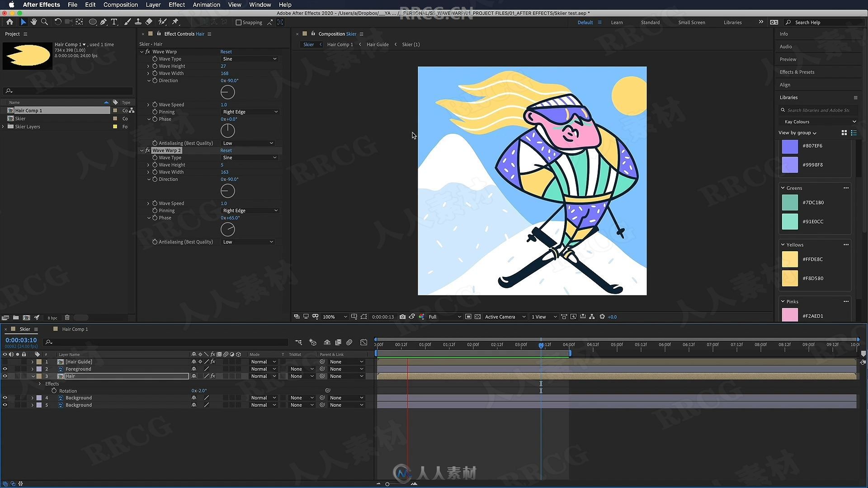Select the Clone Stamp tool
The width and height of the screenshot is (868, 488).
point(138,22)
